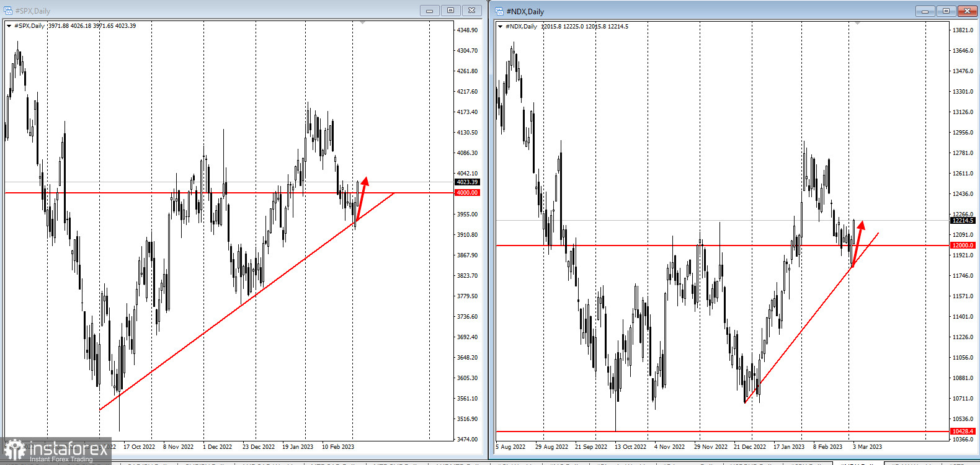
Task: Click 3 Mar 2023 on NDX time axis
Action: (867, 447)
